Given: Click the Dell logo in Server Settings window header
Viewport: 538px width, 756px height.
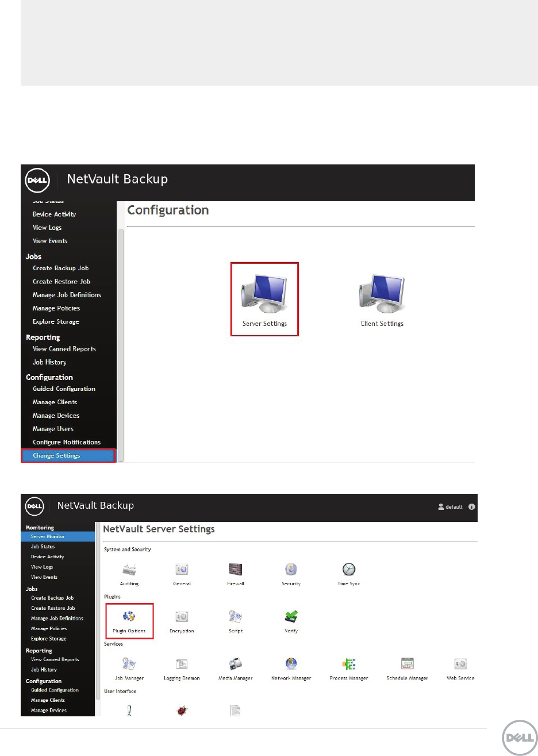Looking at the screenshot, I should pyautogui.click(x=35, y=506).
